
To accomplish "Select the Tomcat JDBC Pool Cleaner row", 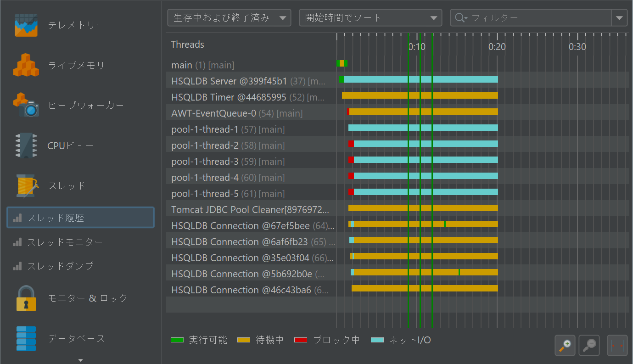I will pos(398,208).
